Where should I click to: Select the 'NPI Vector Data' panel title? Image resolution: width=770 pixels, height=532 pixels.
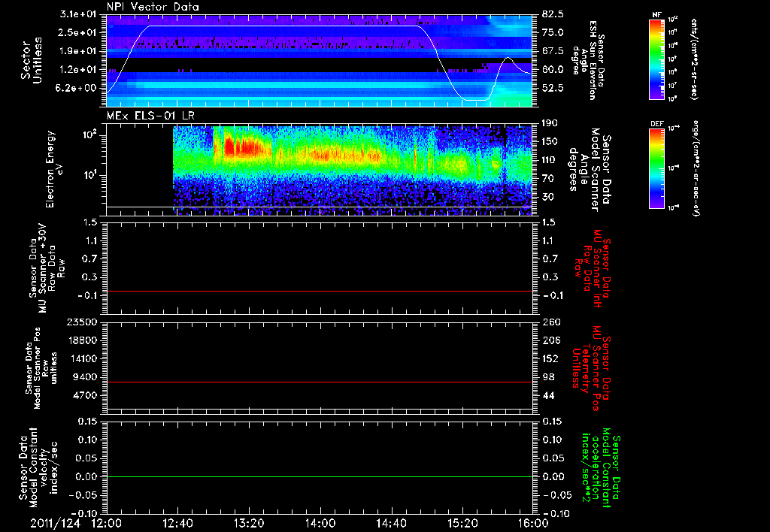(153, 7)
